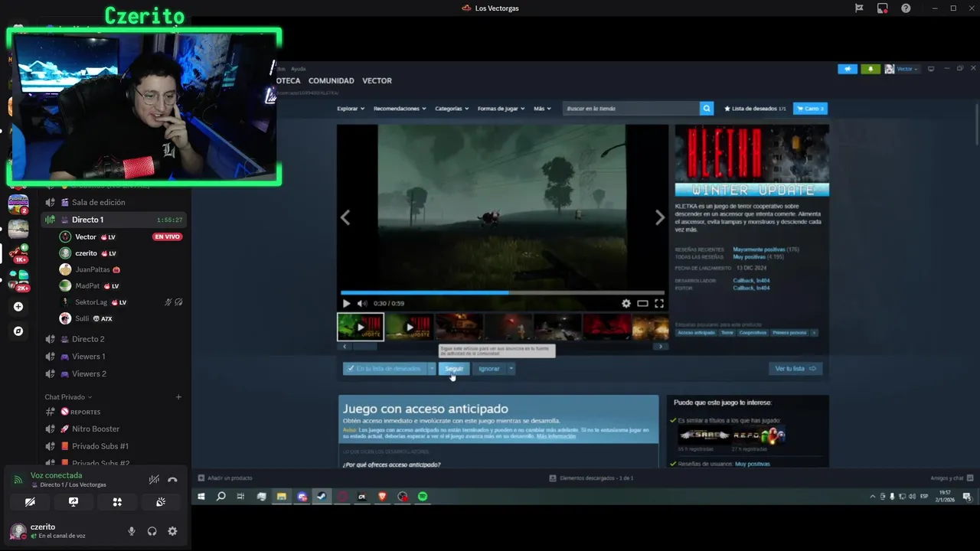Toggle Discord noise suppression
Image resolution: width=980 pixels, height=551 pixels.
[x=154, y=480]
